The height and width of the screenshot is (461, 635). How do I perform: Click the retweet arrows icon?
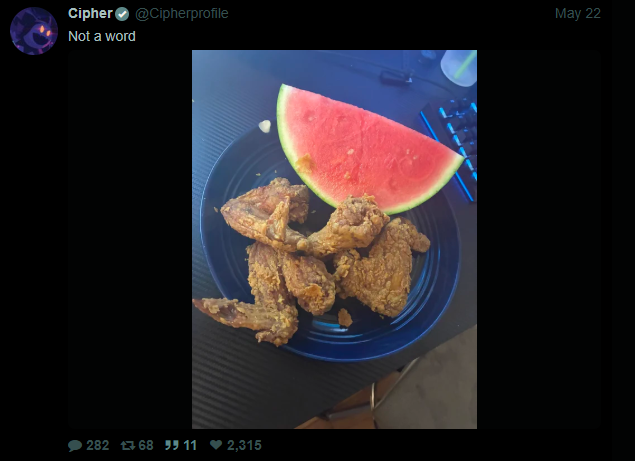[128, 446]
